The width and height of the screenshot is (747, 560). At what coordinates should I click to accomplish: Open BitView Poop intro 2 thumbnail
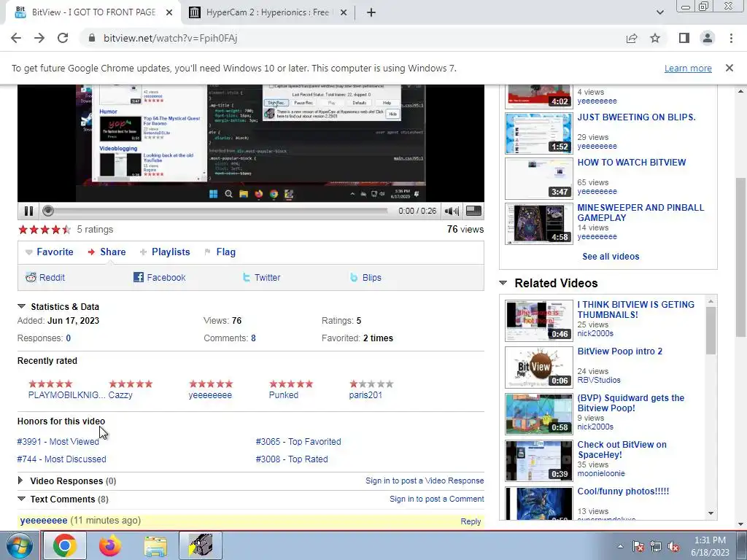pos(539,367)
